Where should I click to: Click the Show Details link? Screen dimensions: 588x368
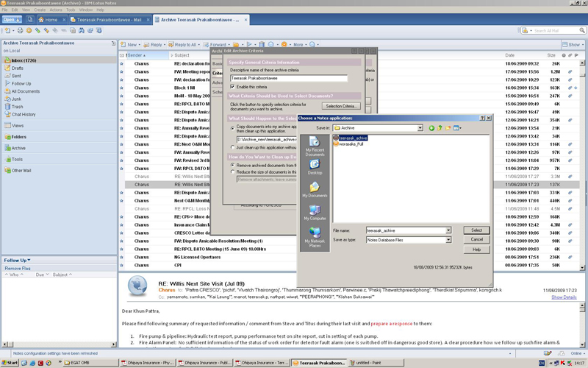564,297
